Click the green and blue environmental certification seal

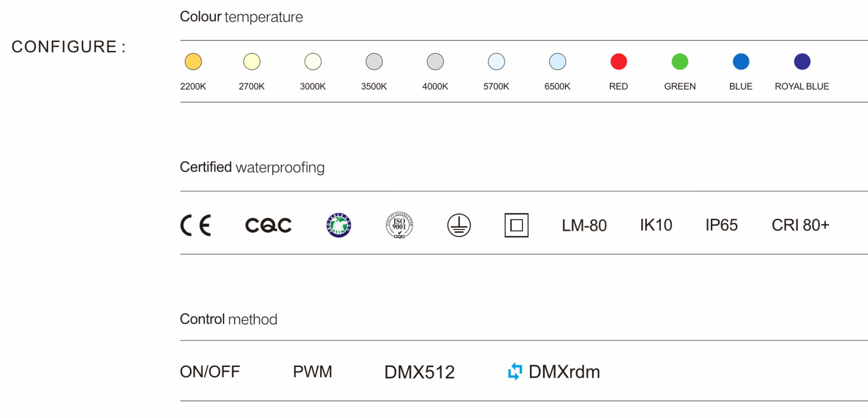pos(338,225)
